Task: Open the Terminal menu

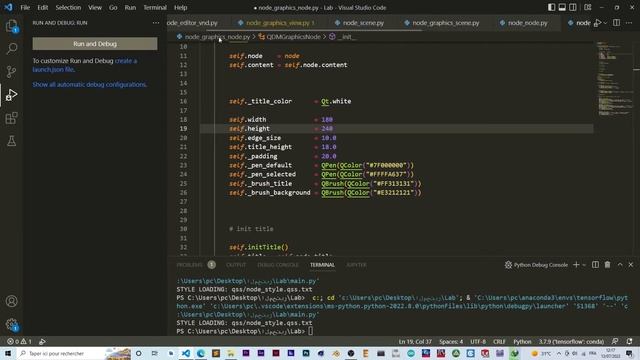Action: 155,7
